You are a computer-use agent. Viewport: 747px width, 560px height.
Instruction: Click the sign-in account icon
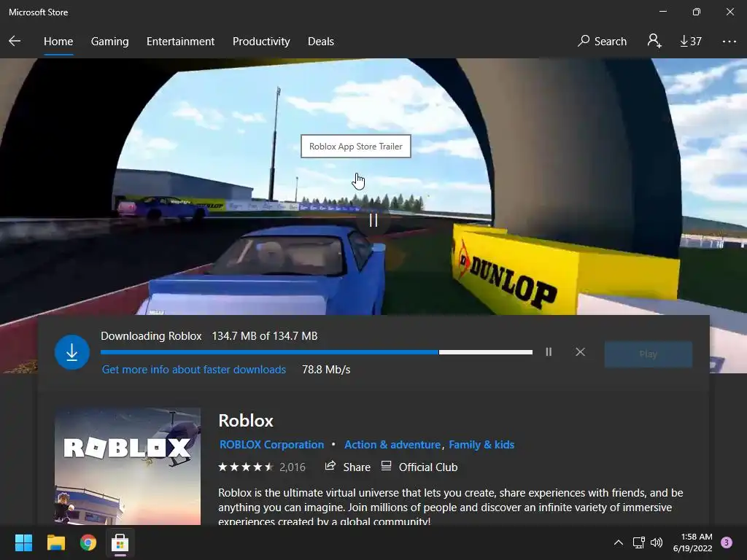(654, 41)
